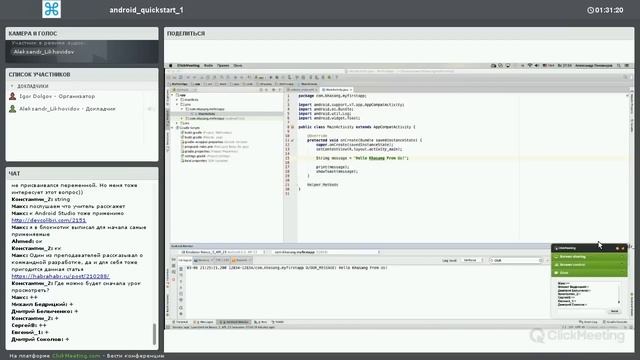640x360 pixels.
Task: Open the devcolibri.com/2151 link in chat
Action: tap(49, 220)
